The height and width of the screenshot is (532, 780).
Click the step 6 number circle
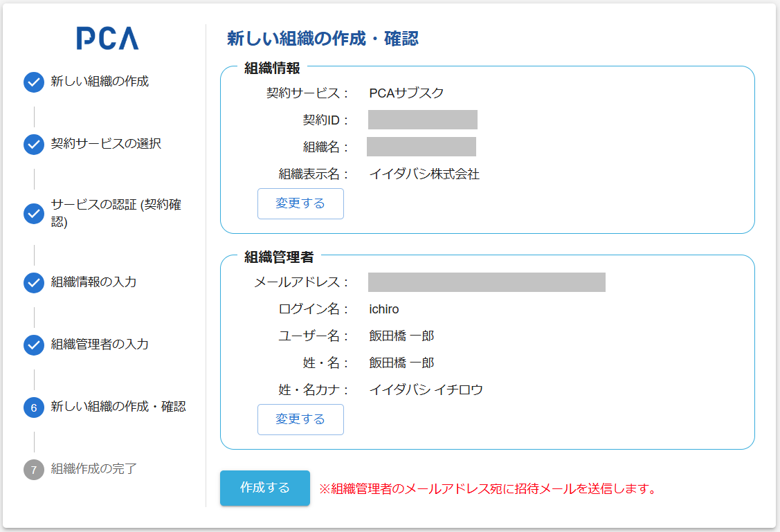(x=34, y=407)
